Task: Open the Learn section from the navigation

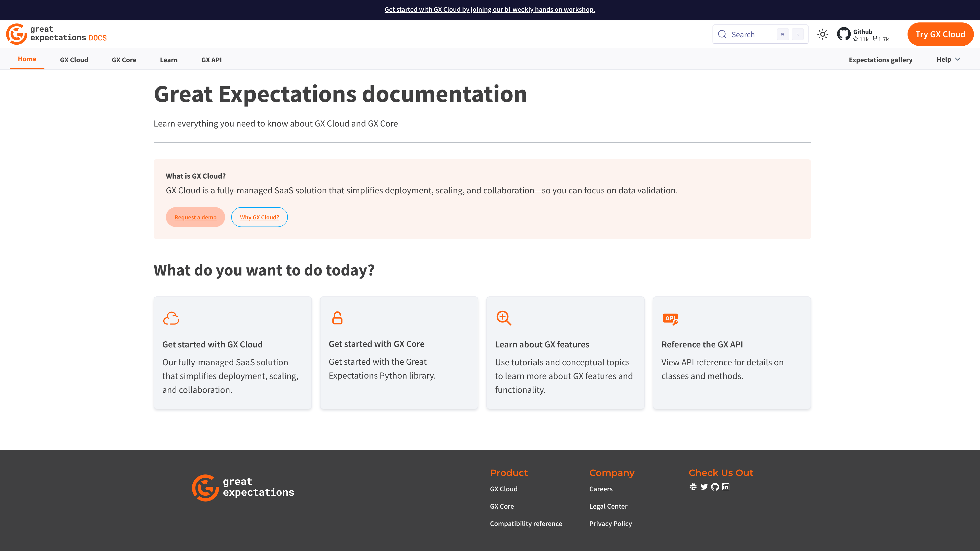Action: coord(168,60)
